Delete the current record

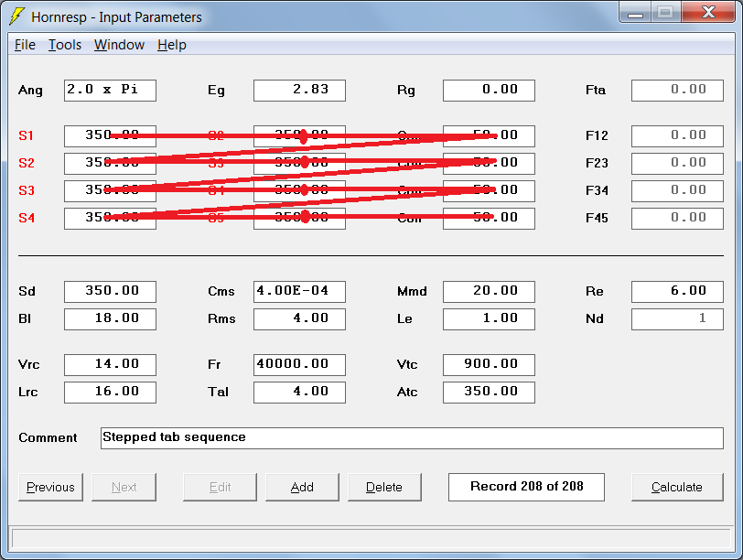coord(384,487)
